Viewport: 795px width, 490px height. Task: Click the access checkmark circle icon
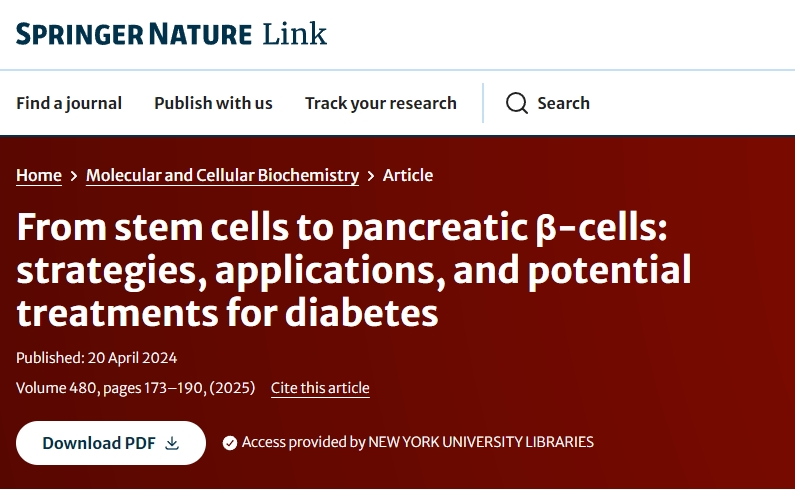[x=230, y=442]
